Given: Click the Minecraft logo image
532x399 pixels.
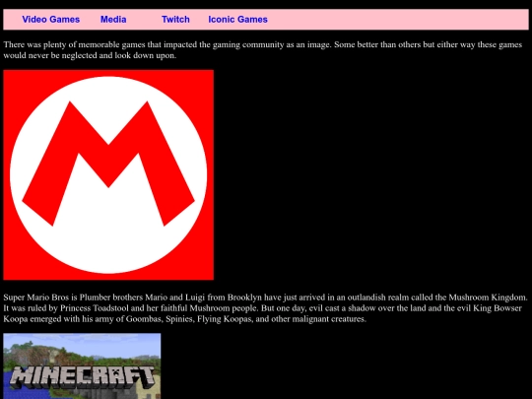Looking at the screenshot, I should click(x=82, y=366).
